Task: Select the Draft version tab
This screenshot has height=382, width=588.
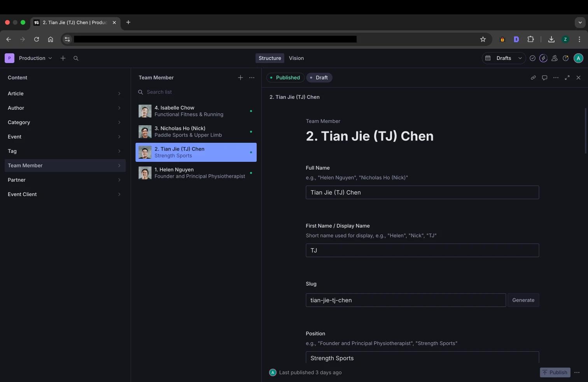Action: [319, 77]
